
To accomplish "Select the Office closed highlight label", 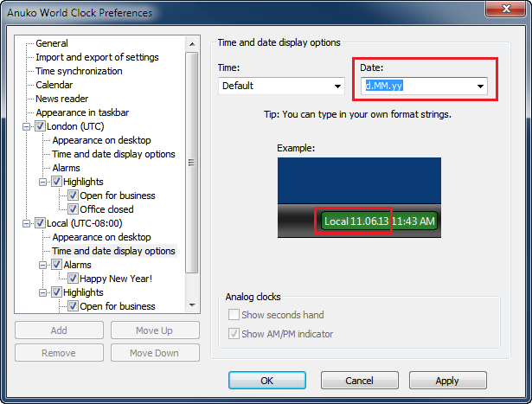I will coord(106,209).
